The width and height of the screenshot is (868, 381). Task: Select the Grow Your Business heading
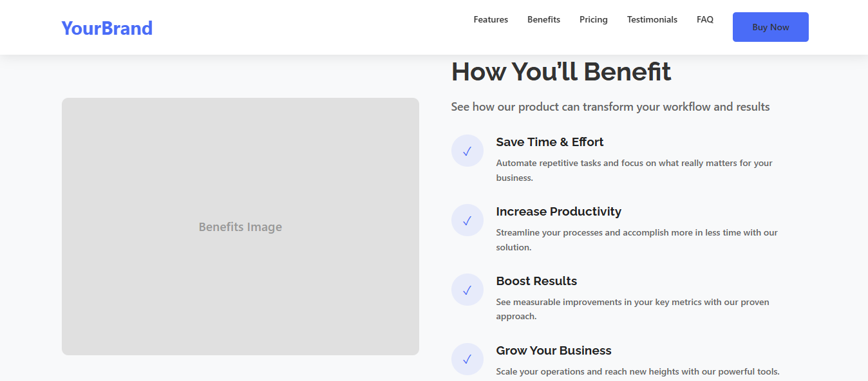[553, 350]
